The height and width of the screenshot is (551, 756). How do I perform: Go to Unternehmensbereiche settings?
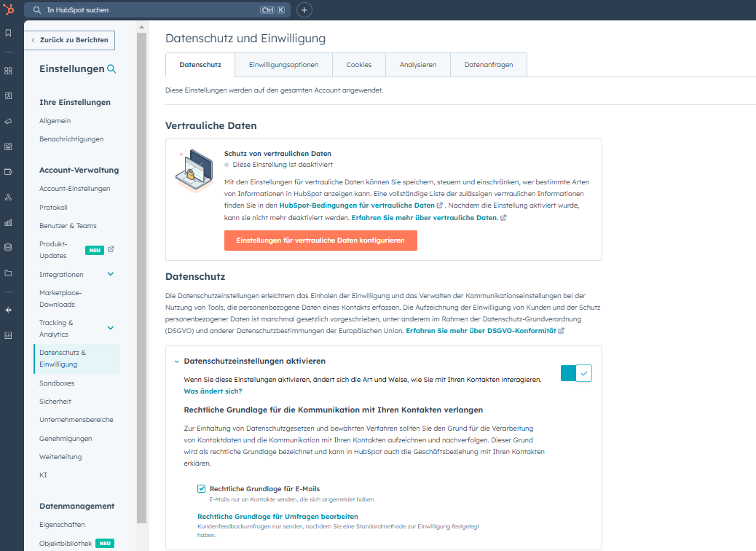pyautogui.click(x=76, y=421)
